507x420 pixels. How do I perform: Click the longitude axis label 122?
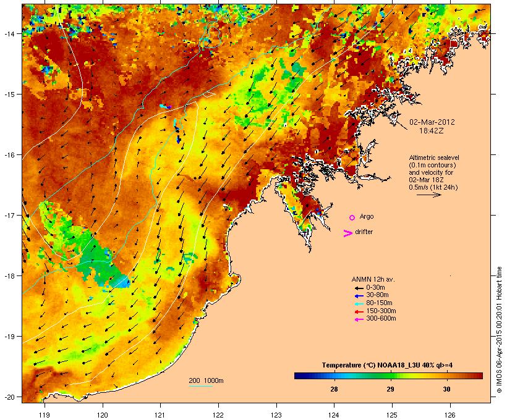click(218, 415)
